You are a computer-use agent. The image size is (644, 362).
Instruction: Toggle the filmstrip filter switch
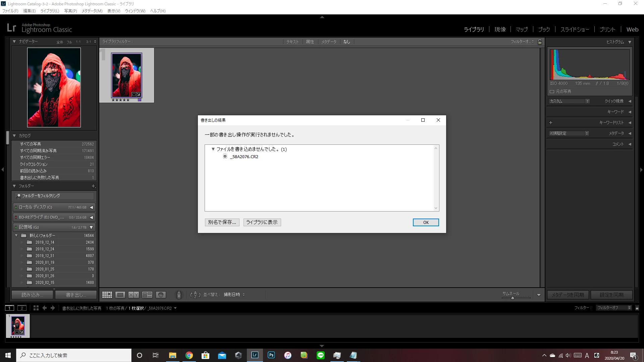coord(637,308)
